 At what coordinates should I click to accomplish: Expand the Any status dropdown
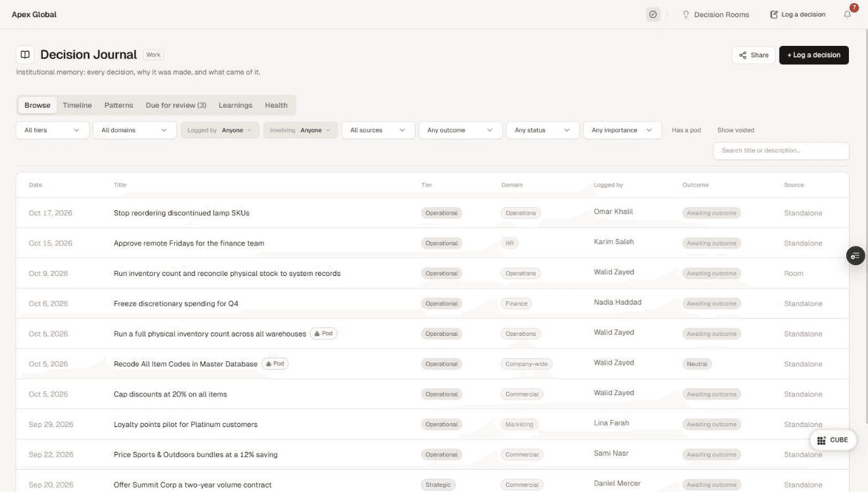point(542,130)
